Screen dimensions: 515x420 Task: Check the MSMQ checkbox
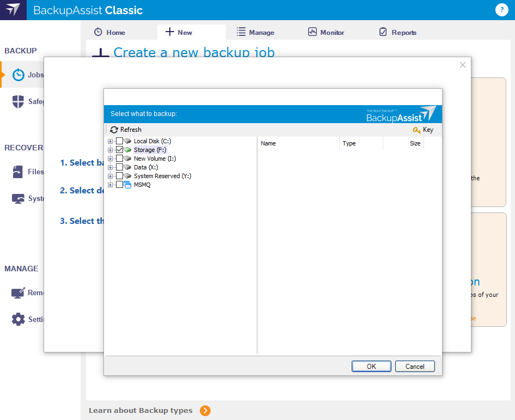point(120,185)
